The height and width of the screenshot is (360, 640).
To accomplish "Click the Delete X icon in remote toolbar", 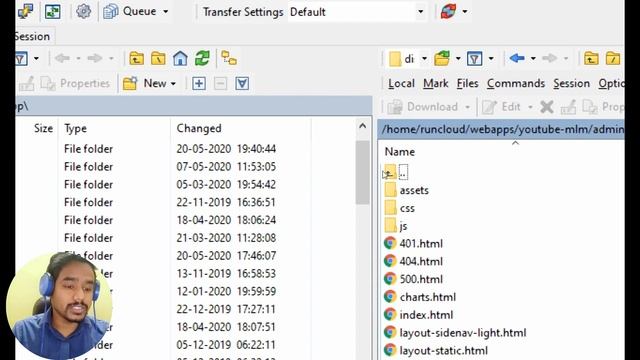I will [x=547, y=107].
